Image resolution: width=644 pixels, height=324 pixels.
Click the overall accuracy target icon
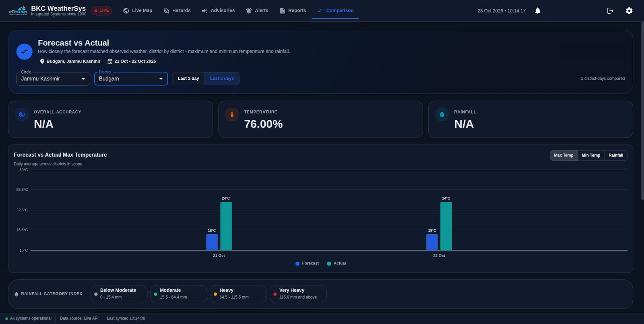click(x=22, y=115)
